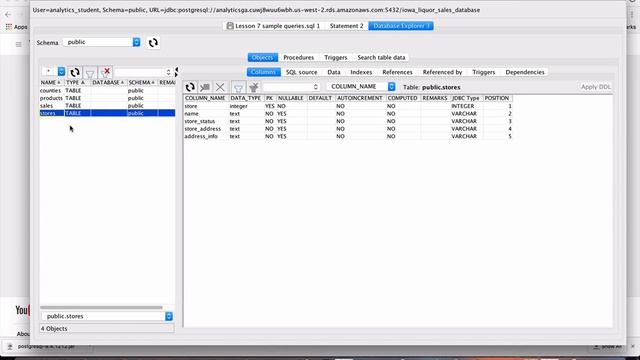Refresh the schema list
Viewport: 640px width, 360px height.
pyautogui.click(x=153, y=42)
